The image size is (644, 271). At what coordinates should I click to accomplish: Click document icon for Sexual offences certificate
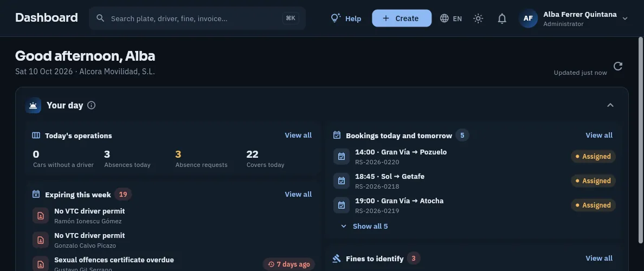coord(41,264)
